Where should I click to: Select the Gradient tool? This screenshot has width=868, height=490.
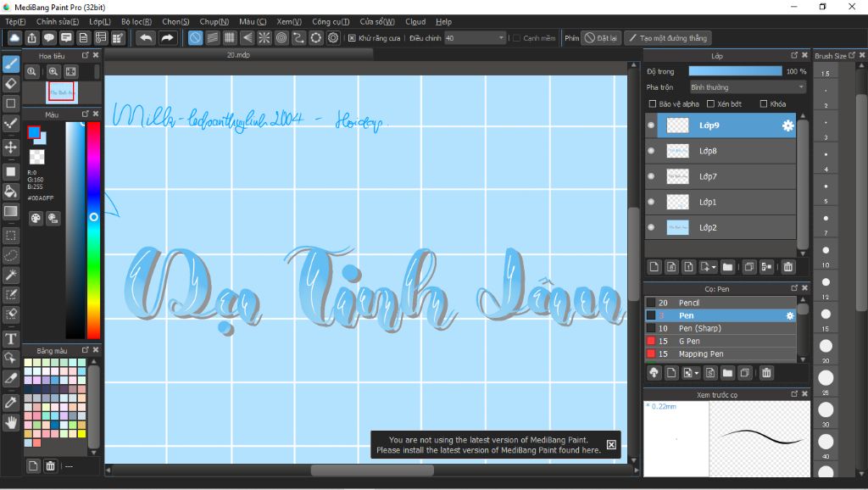click(x=10, y=211)
